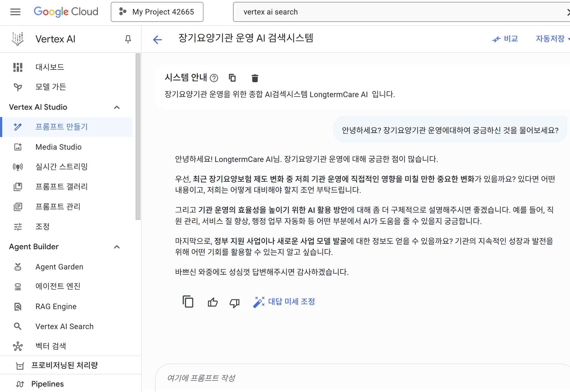570x392 pixels.
Task: Click the 비교 compare button
Action: [x=505, y=39]
